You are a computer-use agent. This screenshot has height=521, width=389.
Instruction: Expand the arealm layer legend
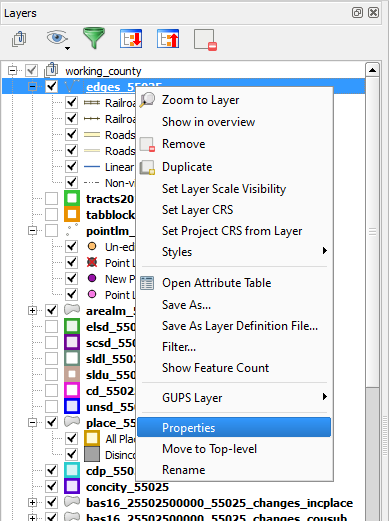(32, 310)
